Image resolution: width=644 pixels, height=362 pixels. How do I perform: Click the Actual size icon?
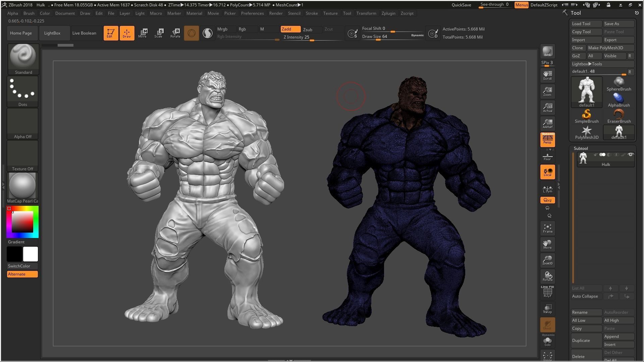click(x=547, y=107)
